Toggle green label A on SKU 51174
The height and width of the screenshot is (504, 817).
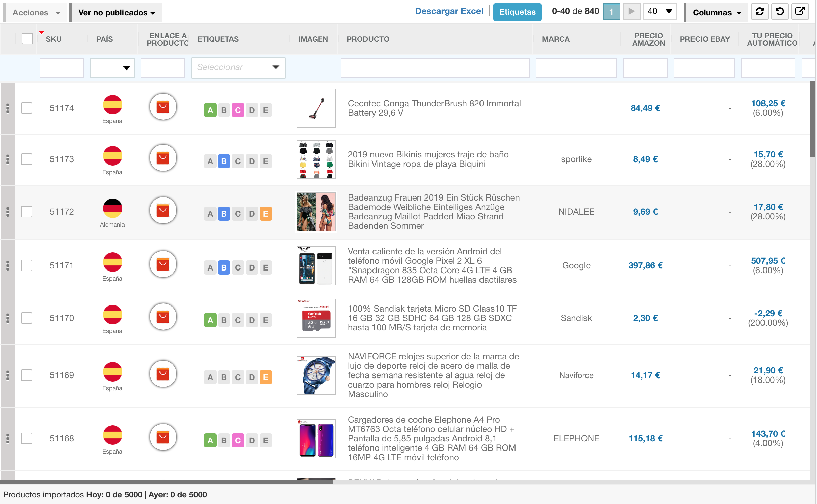coord(210,110)
